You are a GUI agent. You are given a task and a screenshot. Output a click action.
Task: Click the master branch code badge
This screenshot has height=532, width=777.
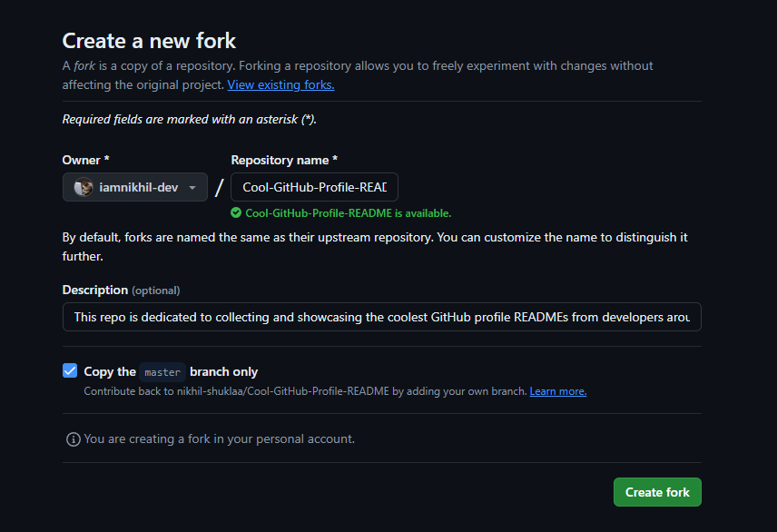[162, 371]
